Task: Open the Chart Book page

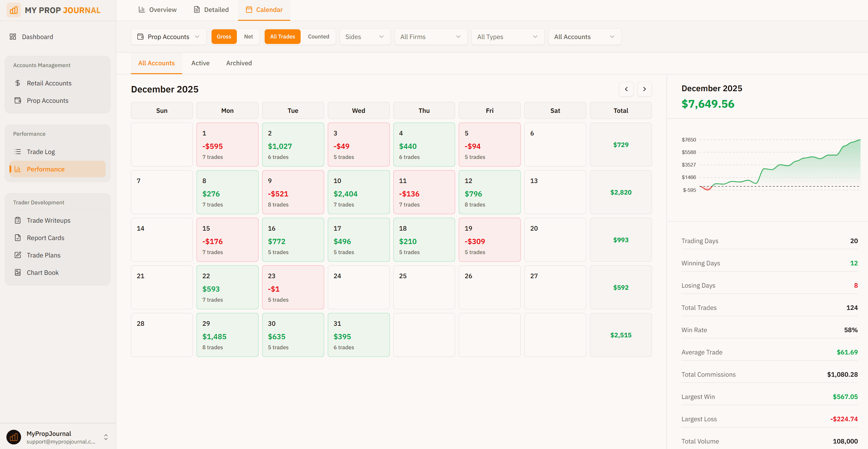Action: 57,272
